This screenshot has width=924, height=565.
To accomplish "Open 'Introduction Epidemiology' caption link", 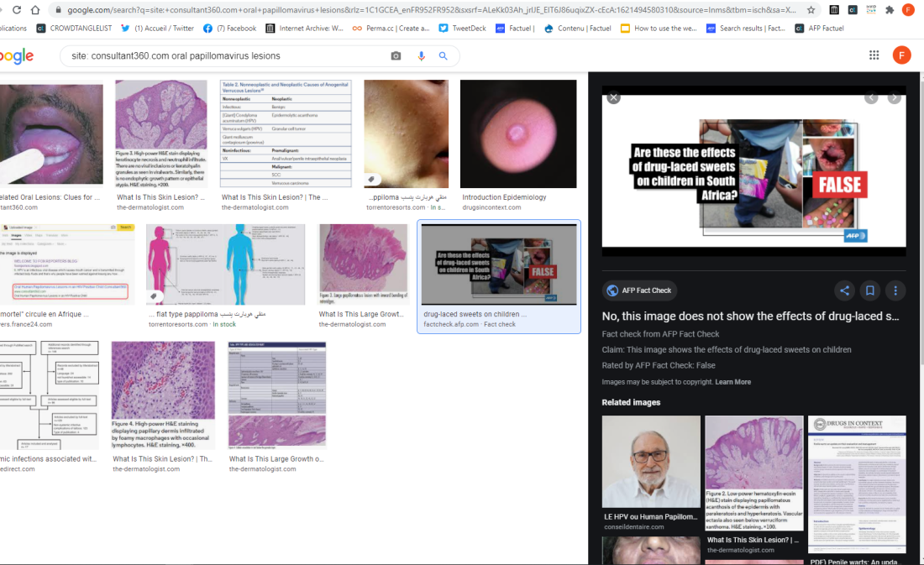I will 504,197.
